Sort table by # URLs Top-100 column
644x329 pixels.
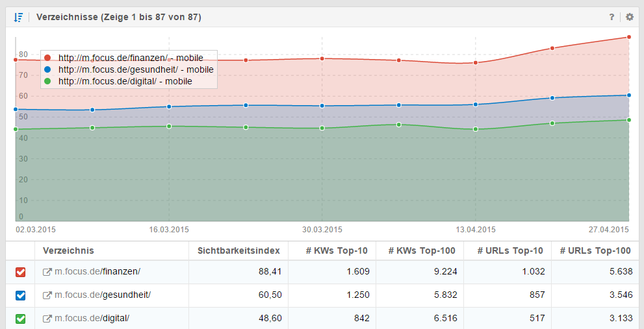click(x=595, y=250)
